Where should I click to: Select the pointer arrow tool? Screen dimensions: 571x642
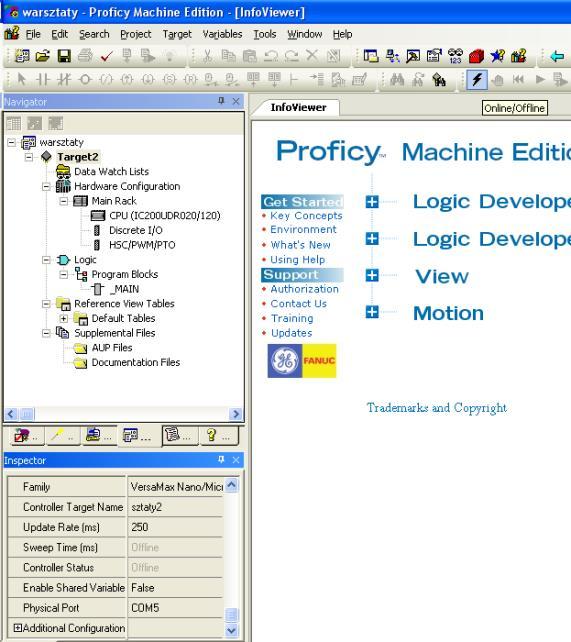(21, 79)
